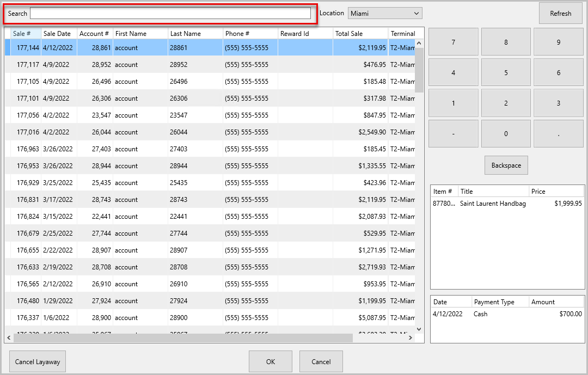Image resolution: width=588 pixels, height=375 pixels.
Task: Tap keypad digit 9
Action: 559,42
